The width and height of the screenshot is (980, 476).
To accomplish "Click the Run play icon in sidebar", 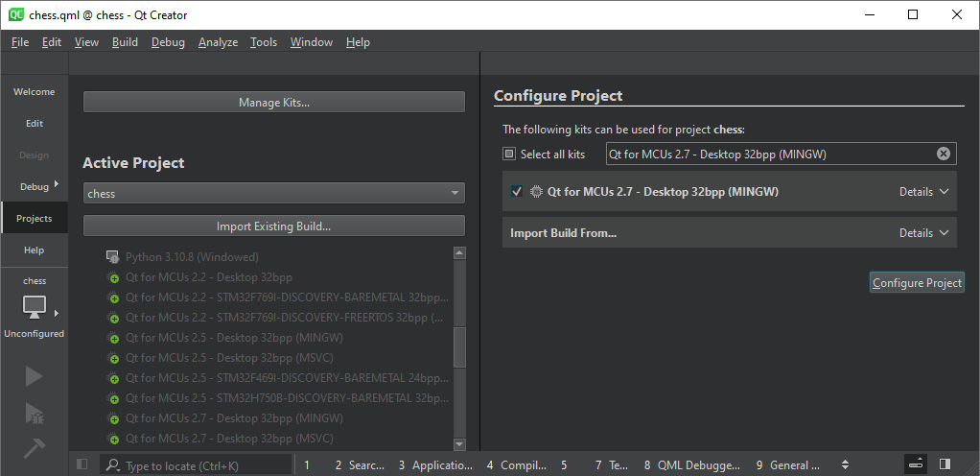I will [34, 376].
